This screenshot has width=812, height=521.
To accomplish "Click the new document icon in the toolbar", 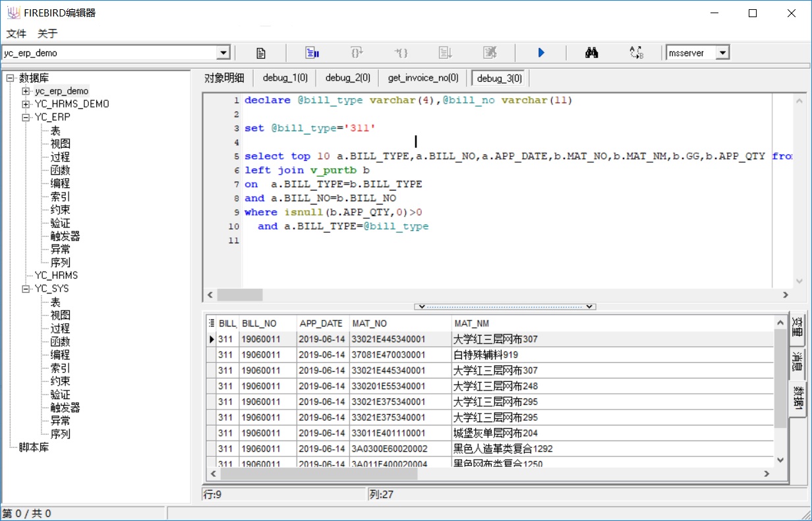I will pyautogui.click(x=261, y=53).
